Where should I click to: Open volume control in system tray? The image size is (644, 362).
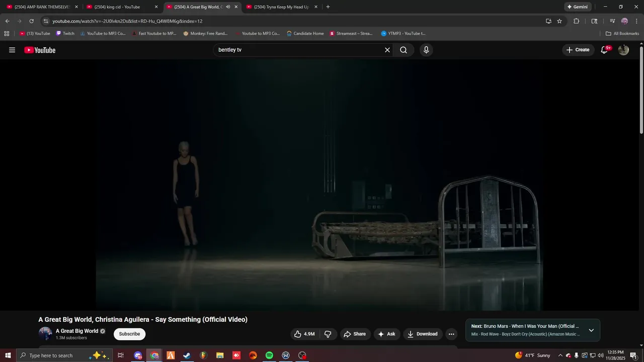coord(600,355)
